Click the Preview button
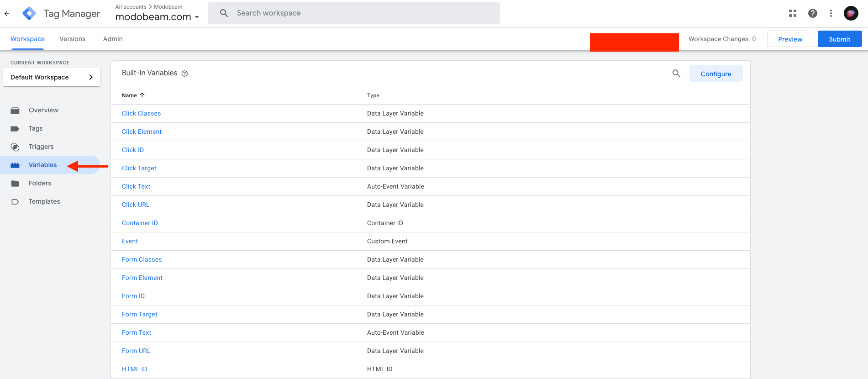 point(790,39)
